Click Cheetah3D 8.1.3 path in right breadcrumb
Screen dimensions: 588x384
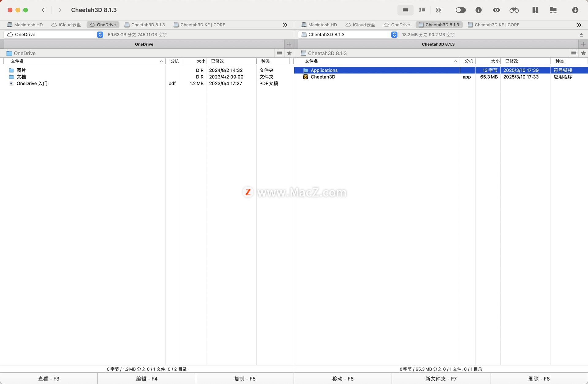tap(324, 53)
